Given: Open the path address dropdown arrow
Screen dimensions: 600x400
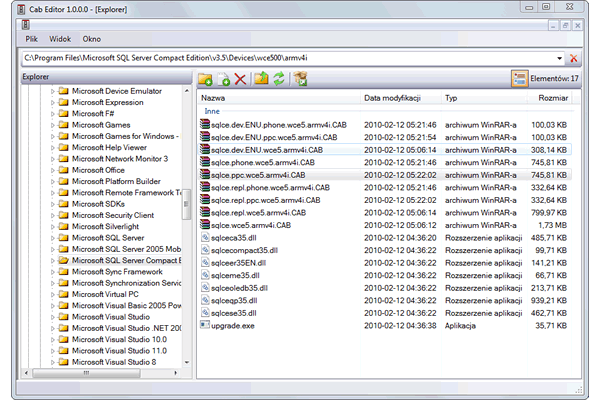Looking at the screenshot, I should pyautogui.click(x=559, y=58).
